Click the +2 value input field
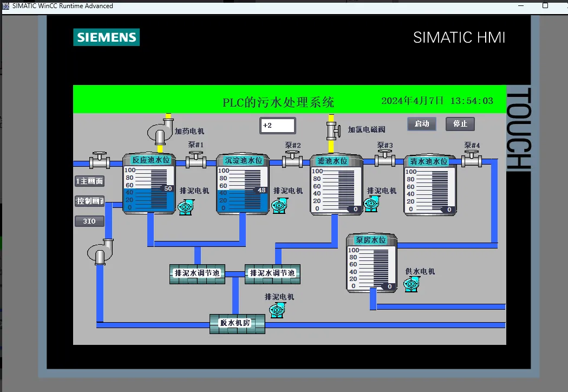 [x=278, y=126]
